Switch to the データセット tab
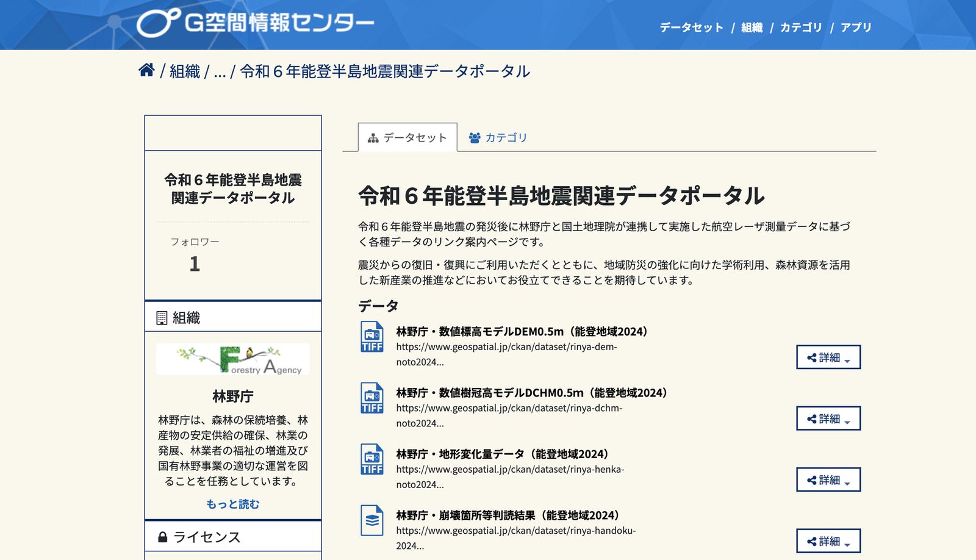This screenshot has height=560, width=976. (x=407, y=137)
